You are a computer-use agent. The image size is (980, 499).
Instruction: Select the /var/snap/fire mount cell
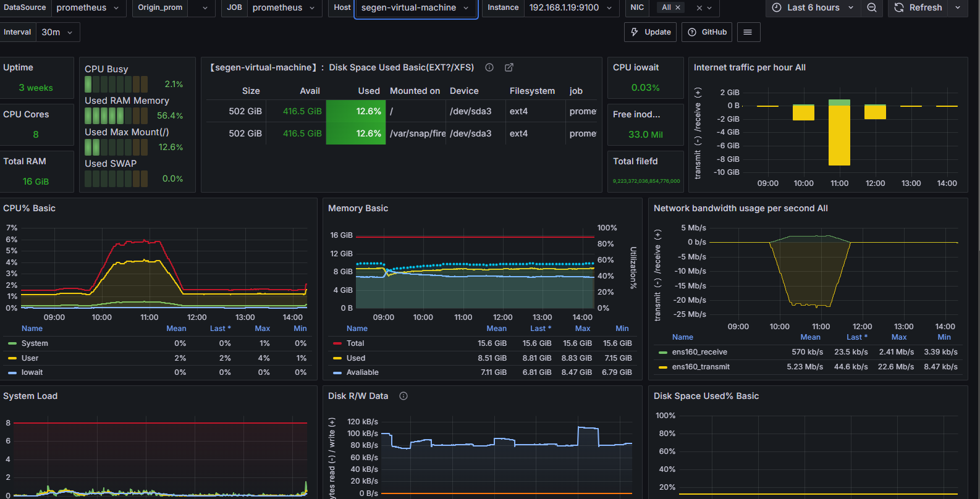click(x=417, y=133)
